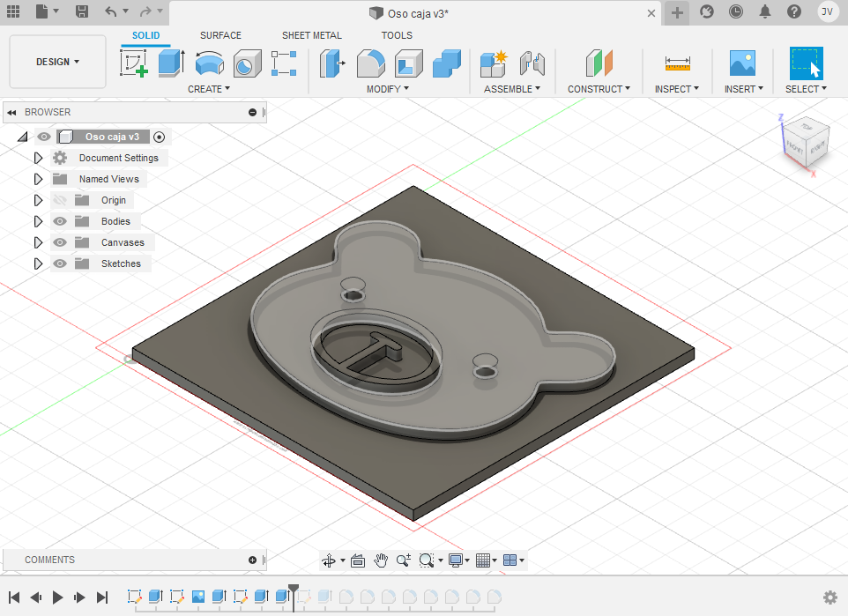Image resolution: width=848 pixels, height=616 pixels.
Task: Jump to the timeline beginning
Action: pyautogui.click(x=14, y=597)
